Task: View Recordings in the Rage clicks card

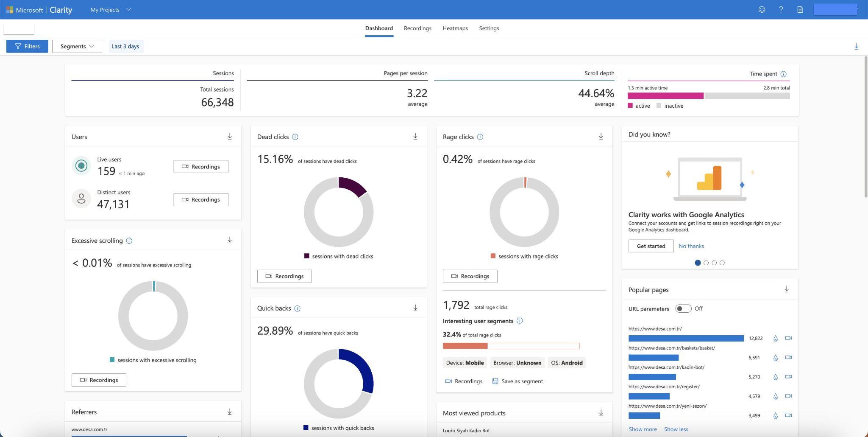Action: (x=470, y=276)
